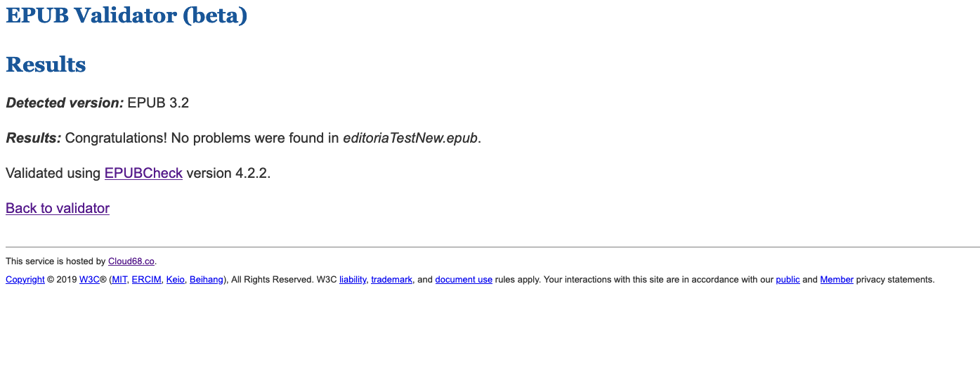Screen dimensions: 980x388
Task: Open the document use link
Action: tap(464, 280)
